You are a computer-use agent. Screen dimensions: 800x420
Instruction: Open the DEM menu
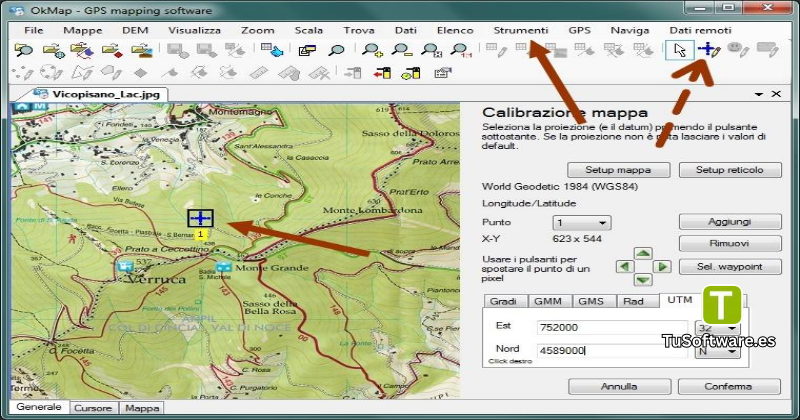pyautogui.click(x=135, y=30)
